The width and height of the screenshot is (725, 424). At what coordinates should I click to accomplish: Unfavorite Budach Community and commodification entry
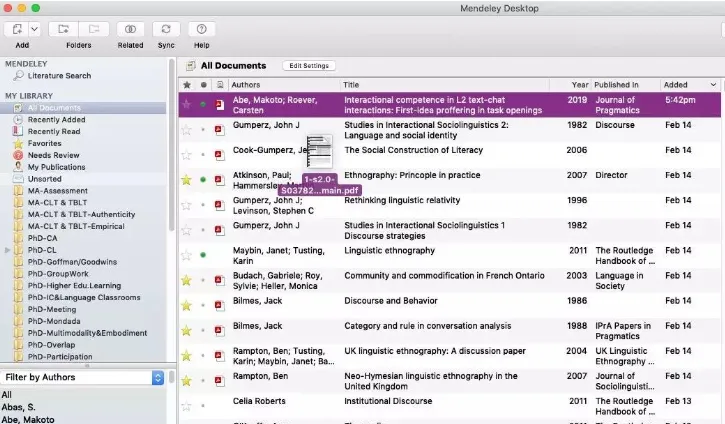click(186, 280)
